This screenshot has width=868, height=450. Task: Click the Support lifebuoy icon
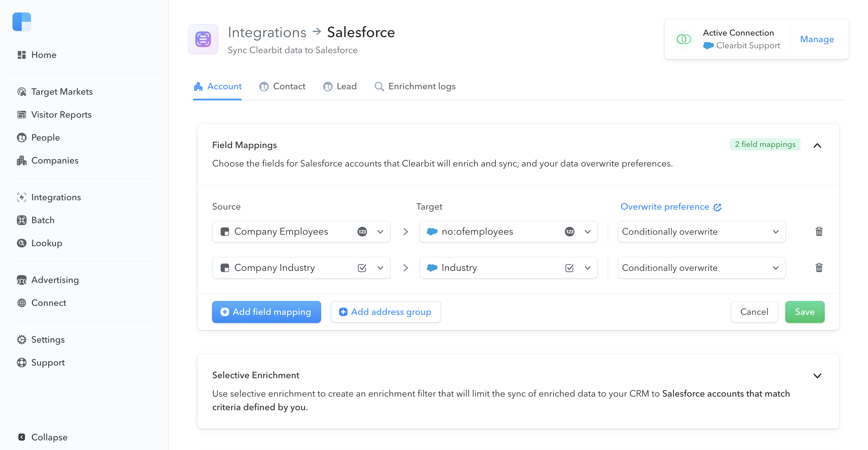22,362
